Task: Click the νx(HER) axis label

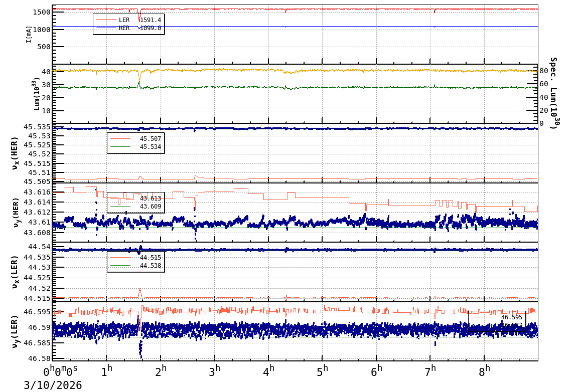Action: 16,152
